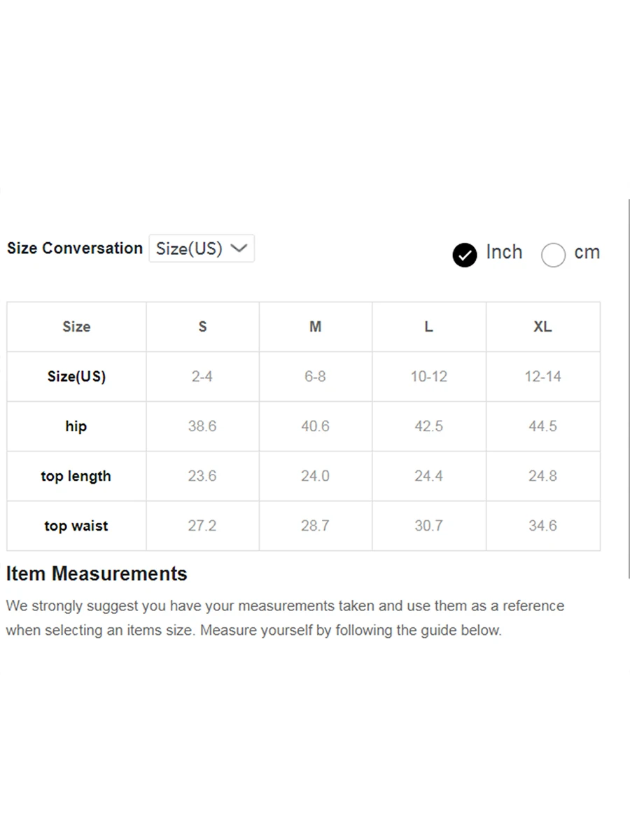
Task: Click the hip row label
Action: pos(76,426)
